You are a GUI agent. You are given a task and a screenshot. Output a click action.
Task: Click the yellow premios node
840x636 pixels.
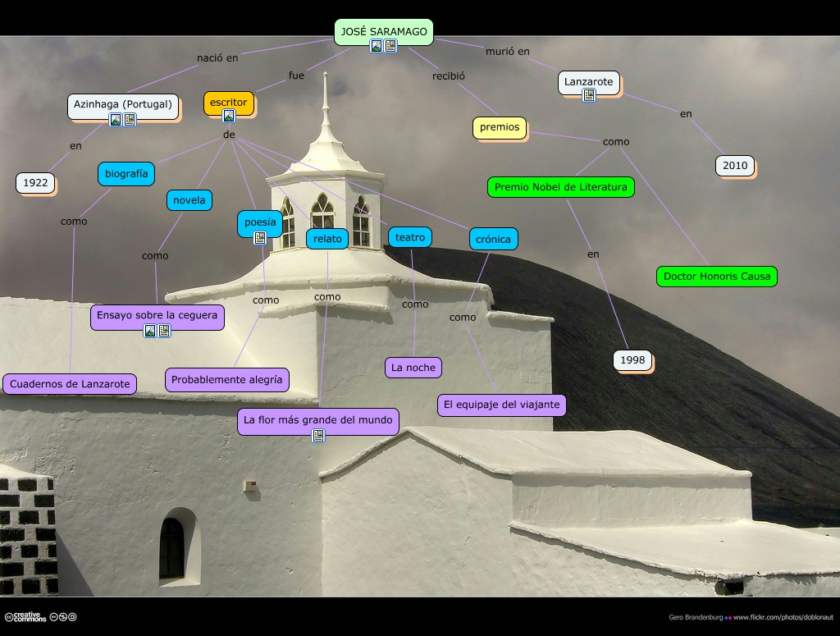click(x=500, y=127)
